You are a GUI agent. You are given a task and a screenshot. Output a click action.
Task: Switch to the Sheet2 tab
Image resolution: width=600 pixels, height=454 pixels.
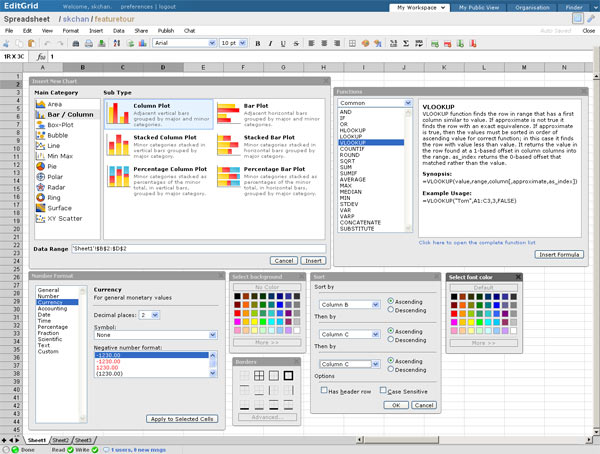click(x=60, y=440)
